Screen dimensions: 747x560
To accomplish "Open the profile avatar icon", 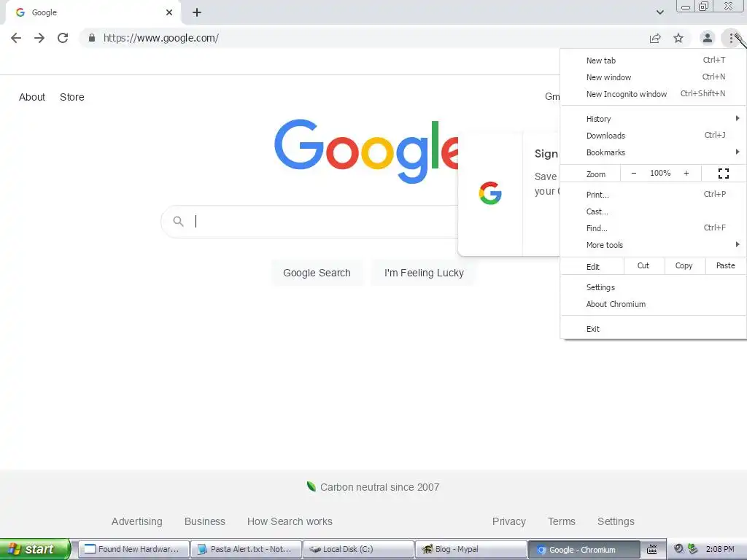I will (708, 38).
